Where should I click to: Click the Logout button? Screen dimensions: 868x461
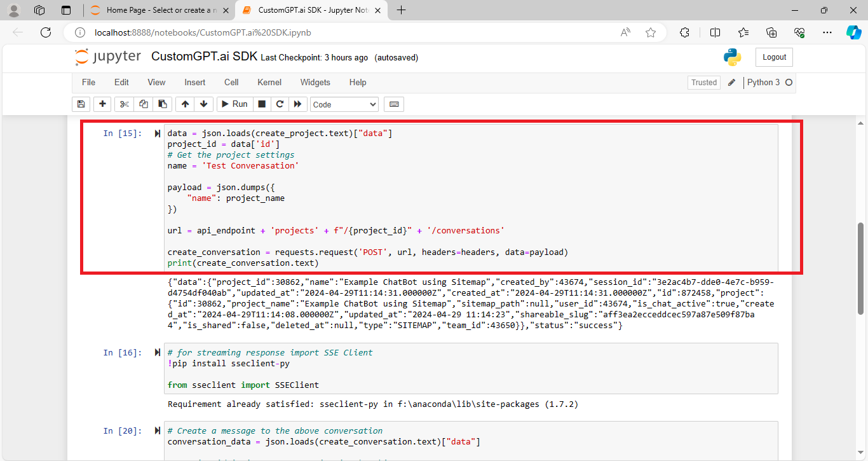click(774, 57)
